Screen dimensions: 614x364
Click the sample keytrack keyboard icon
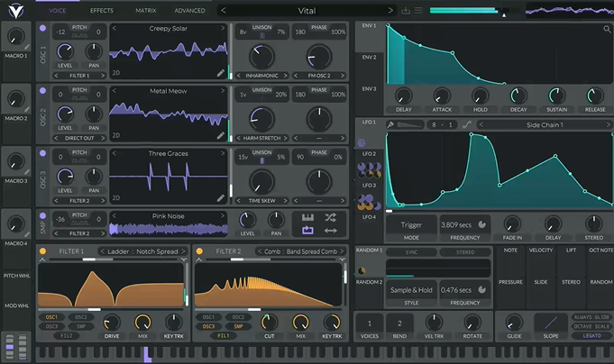tap(307, 217)
